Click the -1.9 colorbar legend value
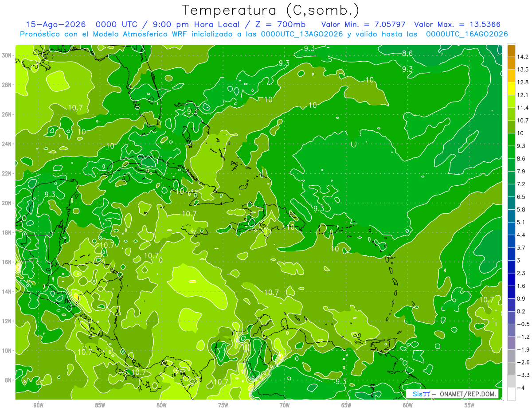Viewport: 532px width, 411px height. (523, 349)
